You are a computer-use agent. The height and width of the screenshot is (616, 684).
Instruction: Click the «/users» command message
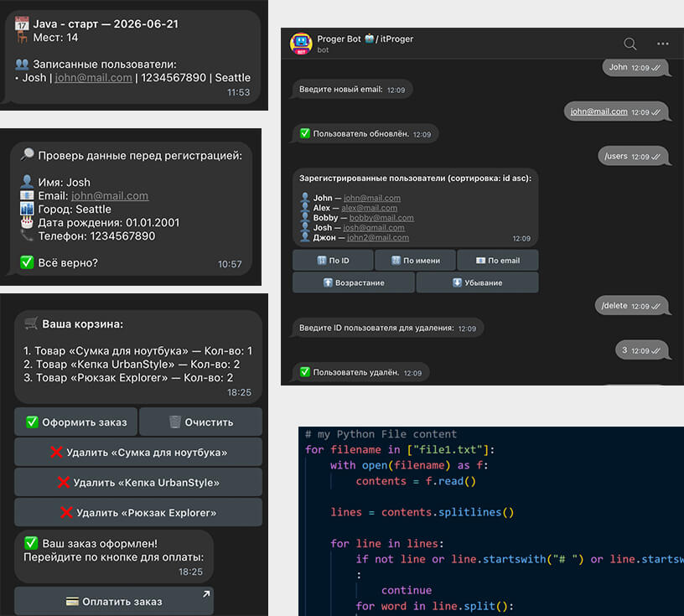point(632,156)
